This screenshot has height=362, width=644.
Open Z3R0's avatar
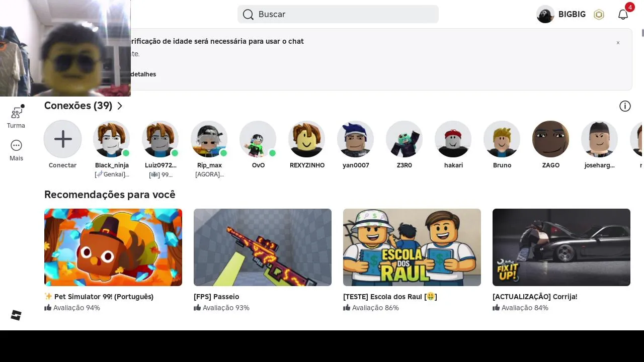tap(405, 139)
